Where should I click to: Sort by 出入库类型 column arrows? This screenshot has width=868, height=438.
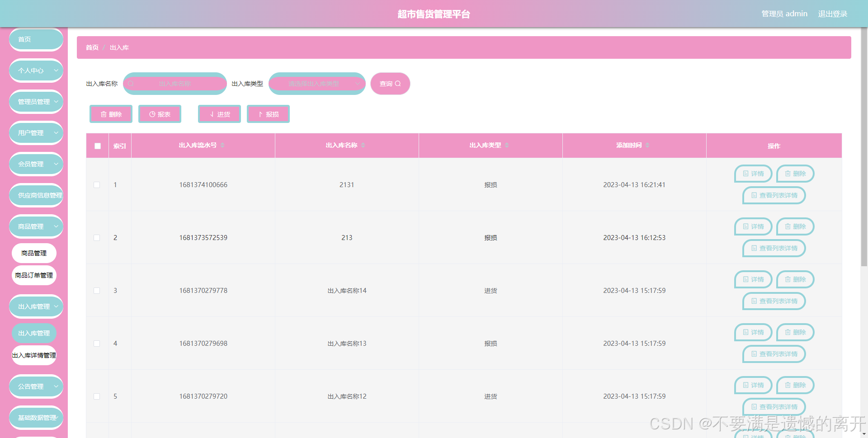click(x=507, y=145)
